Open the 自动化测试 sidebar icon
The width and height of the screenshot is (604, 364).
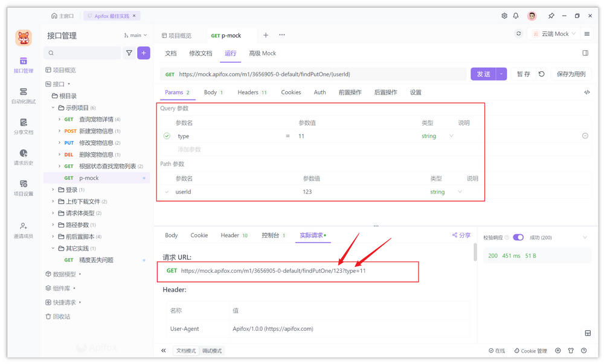24,95
